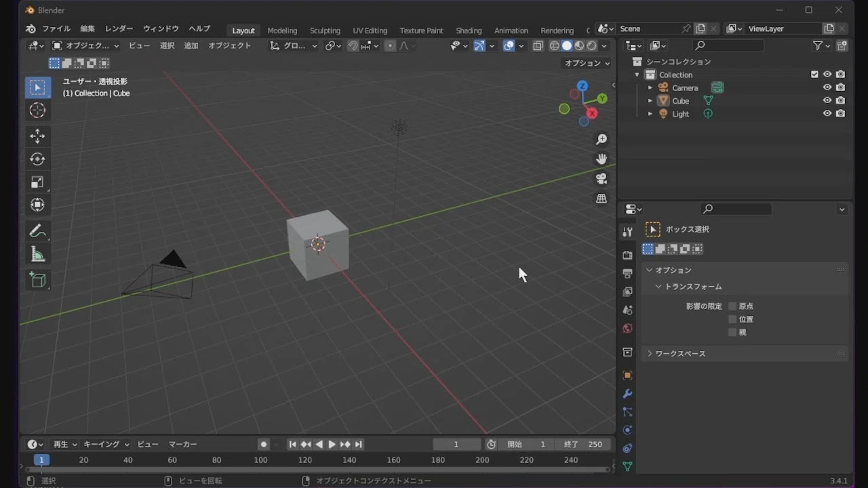Open the ファイル menu
Image resolution: width=868 pixels, height=488 pixels.
coord(56,29)
